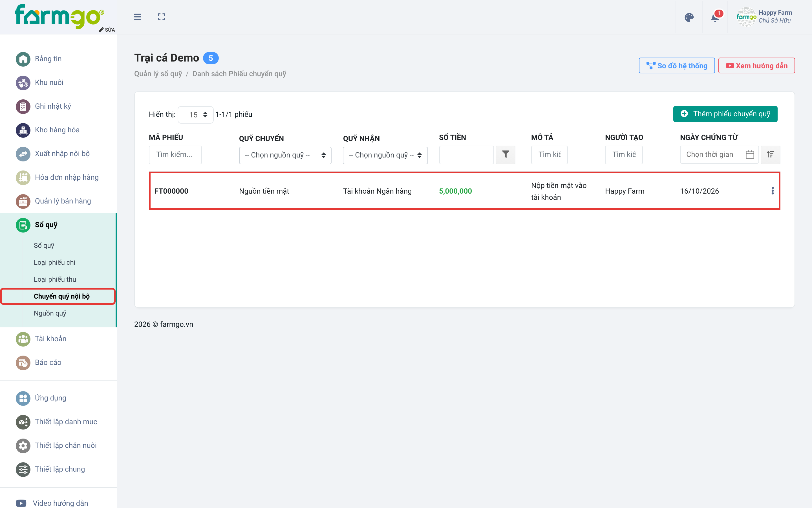This screenshot has width=812, height=508.
Task: Open Ghi nhật ký sidebar icon
Action: pos(23,106)
